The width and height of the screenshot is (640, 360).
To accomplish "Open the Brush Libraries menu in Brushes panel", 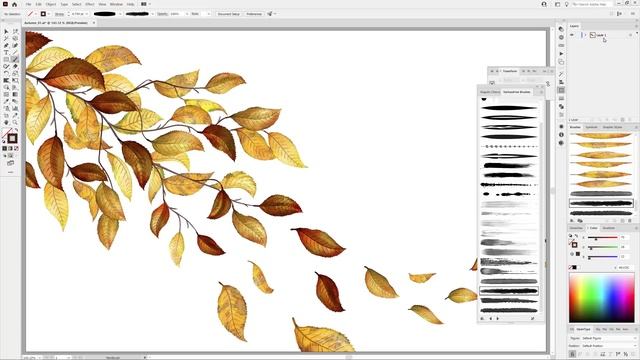I will pos(572,220).
